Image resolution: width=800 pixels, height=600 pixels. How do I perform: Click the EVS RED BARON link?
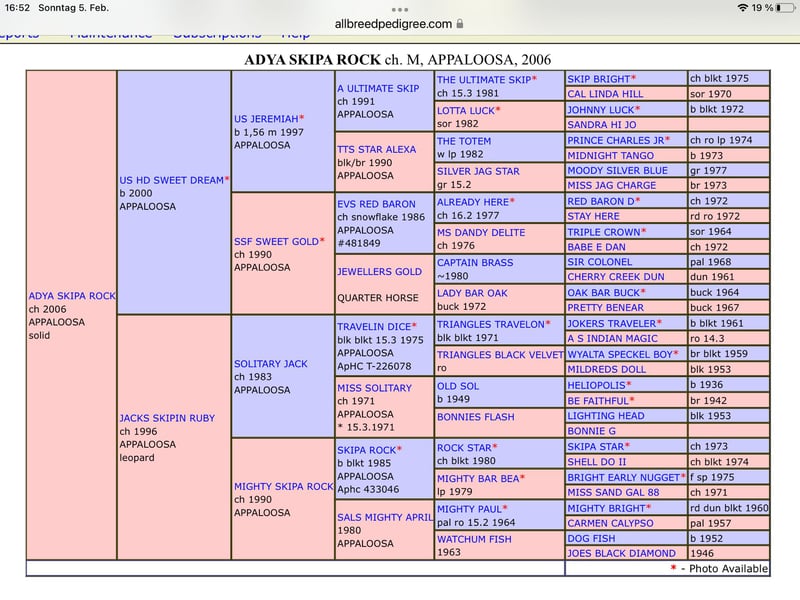tap(376, 204)
